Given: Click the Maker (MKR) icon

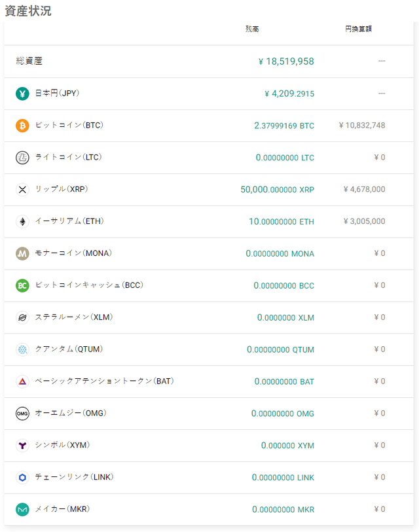Looking at the screenshot, I should 22,509.
